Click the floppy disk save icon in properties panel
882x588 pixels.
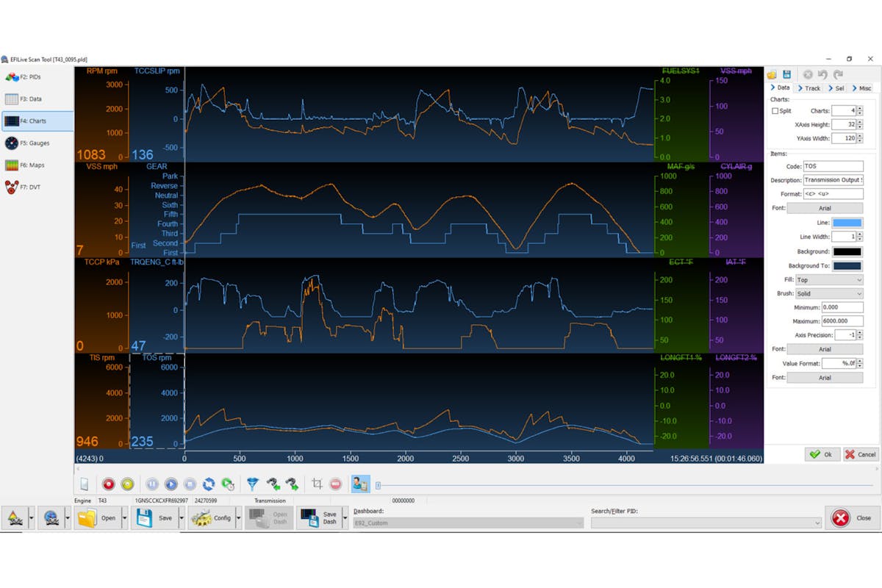coord(786,74)
